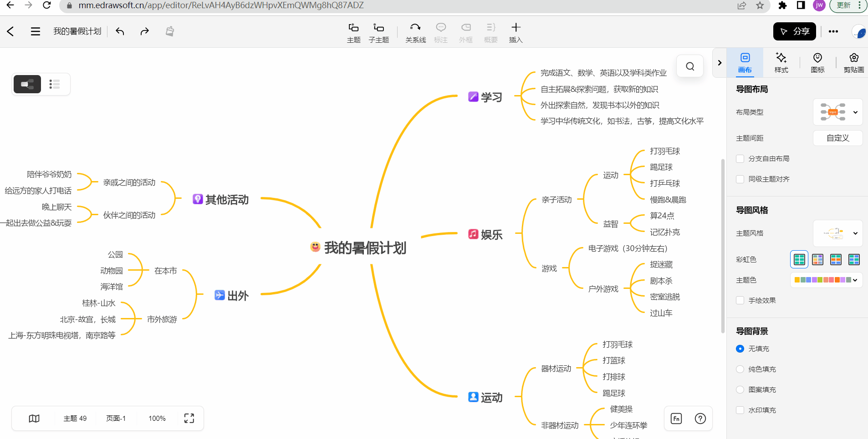The height and width of the screenshot is (439, 868).
Task: Insert a 关系线 relationship line
Action: (415, 33)
